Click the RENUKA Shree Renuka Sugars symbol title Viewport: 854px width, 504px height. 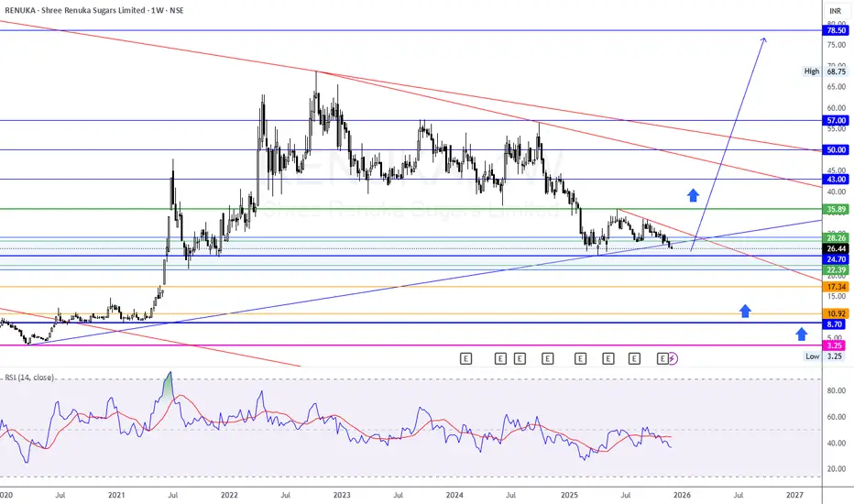tap(94, 10)
